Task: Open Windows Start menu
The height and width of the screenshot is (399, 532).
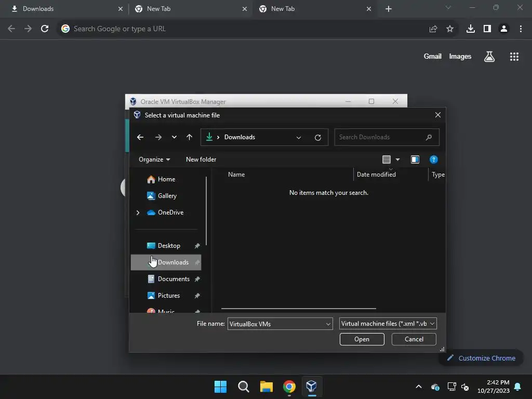Action: point(220,387)
